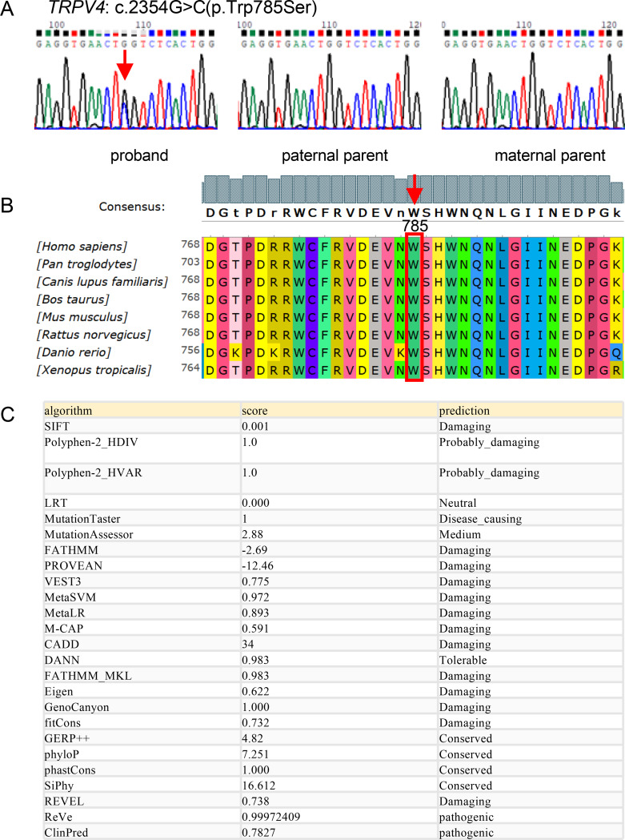The height and width of the screenshot is (840, 625).
Task: Select the [Canis lupus familiaris] species label
Action: (x=102, y=282)
